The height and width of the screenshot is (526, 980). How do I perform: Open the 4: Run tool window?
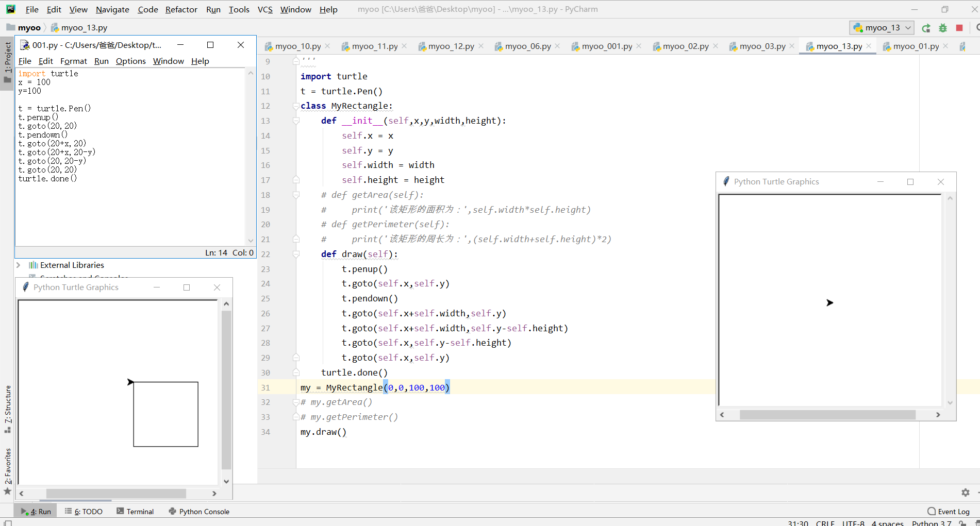pyautogui.click(x=36, y=512)
